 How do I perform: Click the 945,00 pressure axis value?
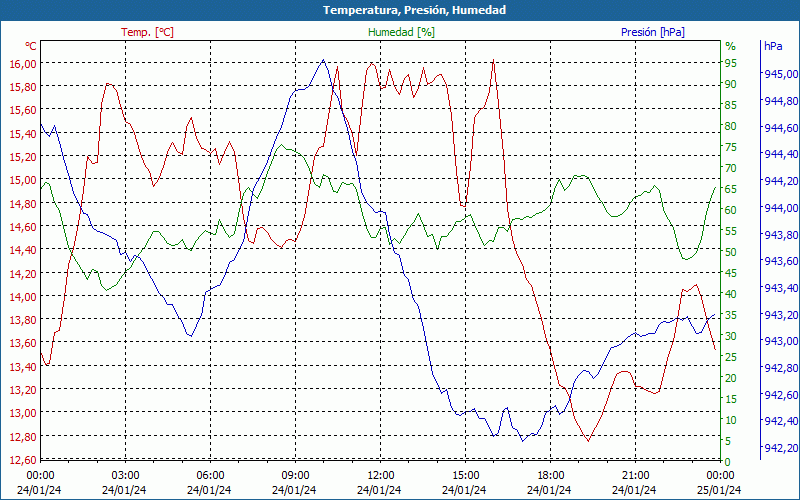(781, 74)
